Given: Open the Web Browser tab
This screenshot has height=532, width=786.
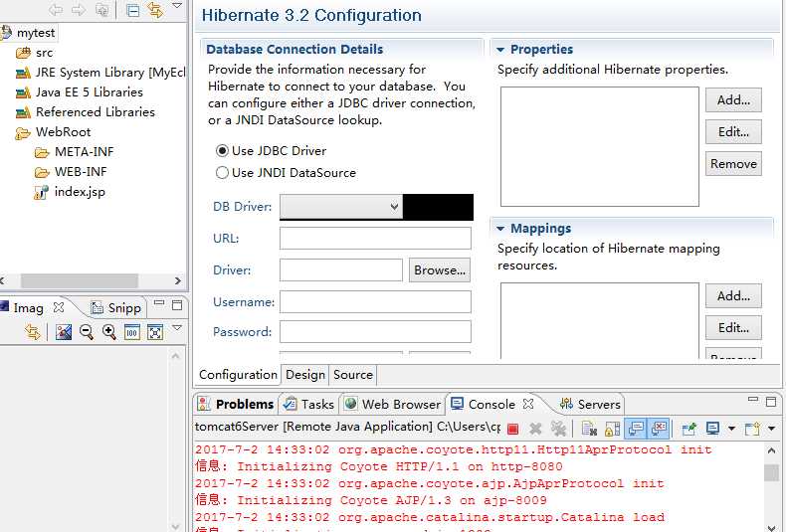Looking at the screenshot, I should (x=393, y=405).
